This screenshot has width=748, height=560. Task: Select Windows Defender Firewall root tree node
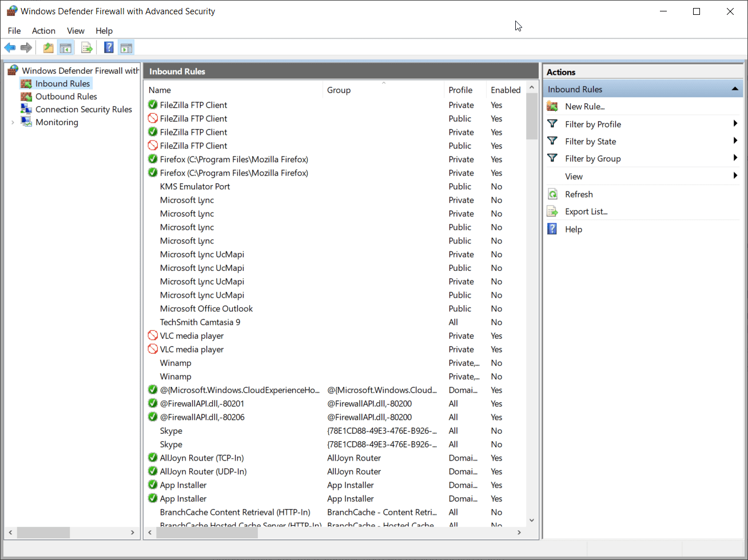pyautogui.click(x=80, y=71)
